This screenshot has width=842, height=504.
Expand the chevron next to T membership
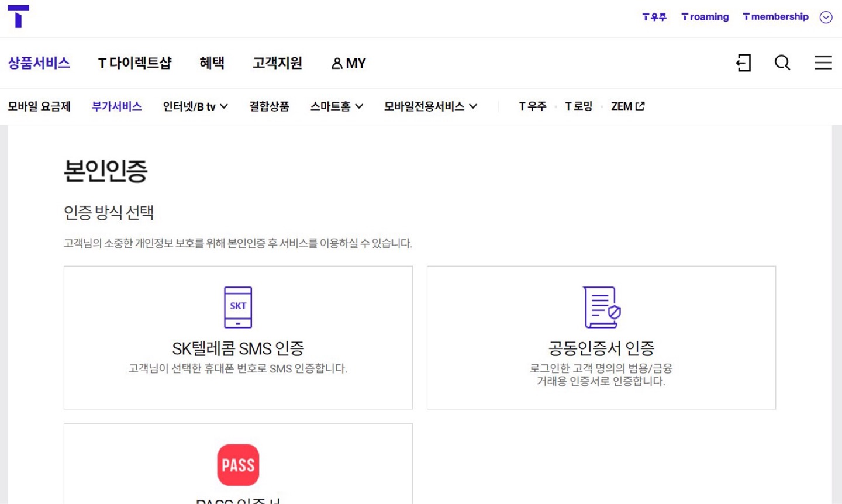(826, 17)
